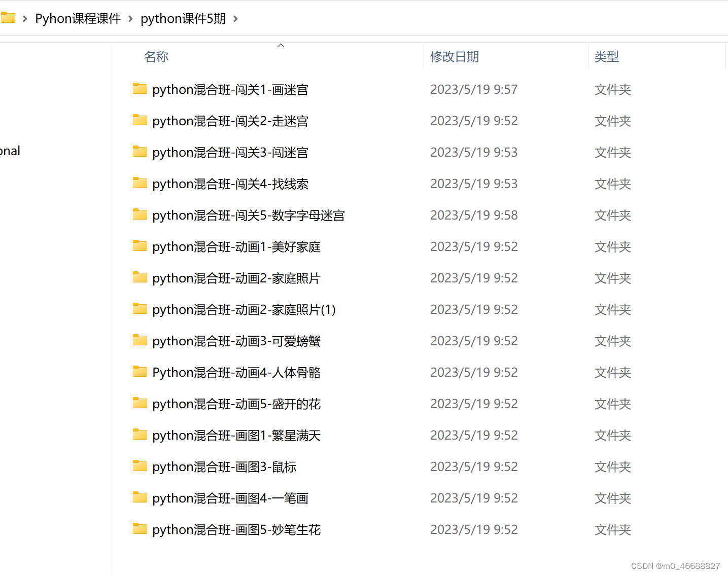Click folder icon of 画图3-鼠标
The image size is (728, 575).
(140, 466)
